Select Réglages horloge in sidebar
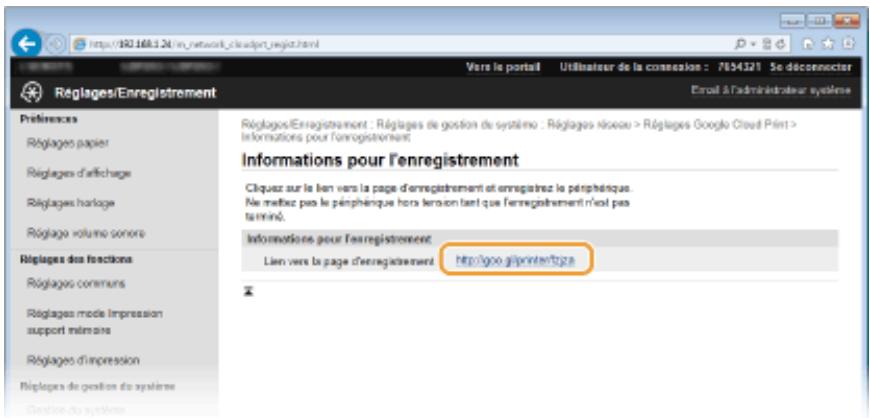870x418 pixels. pyautogui.click(x=70, y=203)
